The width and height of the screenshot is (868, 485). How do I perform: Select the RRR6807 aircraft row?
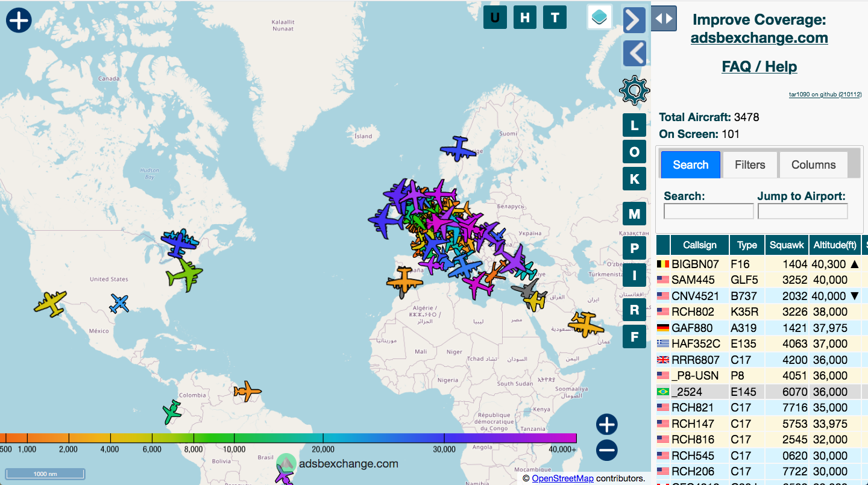[x=762, y=360]
